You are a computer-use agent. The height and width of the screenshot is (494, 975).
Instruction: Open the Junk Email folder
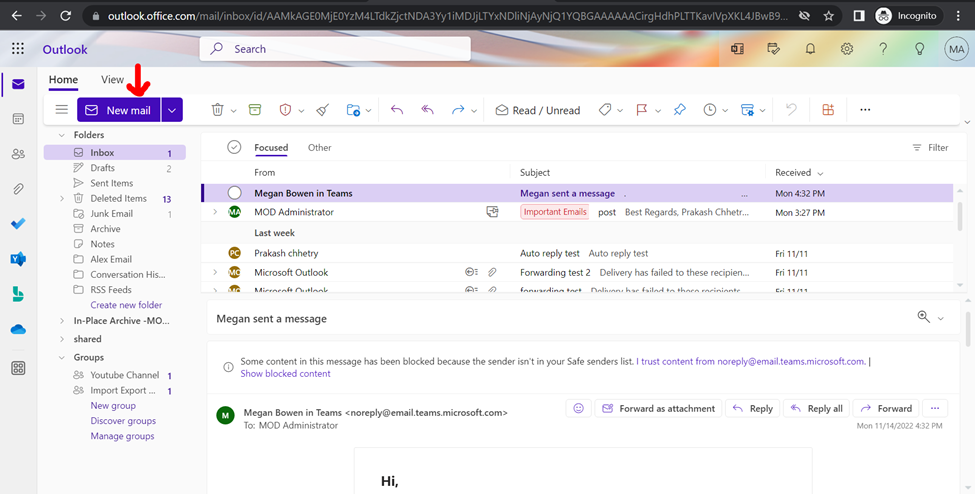[x=114, y=213]
